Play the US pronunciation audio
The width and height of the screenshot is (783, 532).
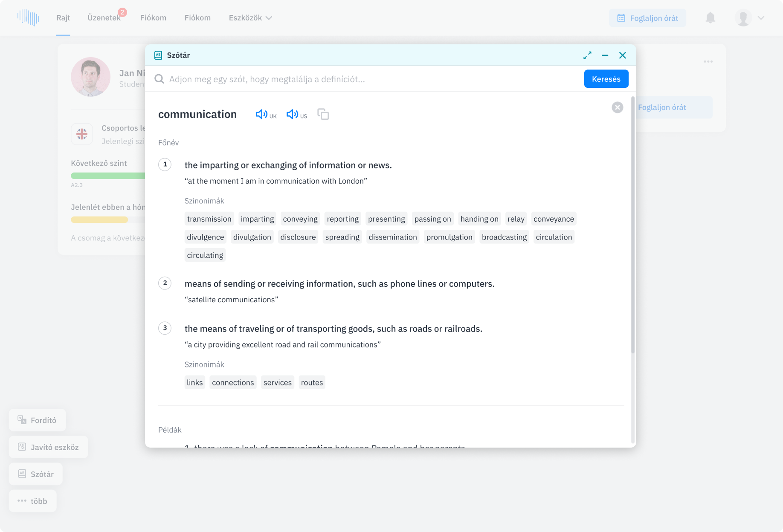[x=292, y=114]
